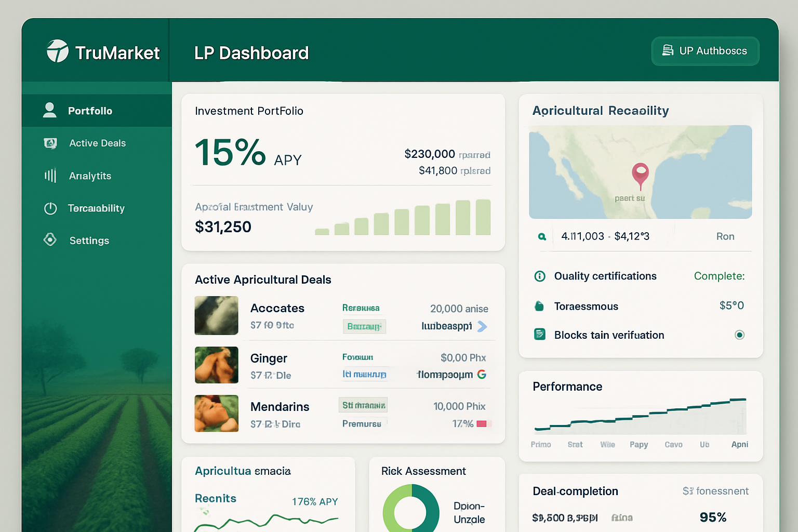The image size is (798, 532).
Task: Select the Portfolio sidebar icon
Action: [50, 110]
